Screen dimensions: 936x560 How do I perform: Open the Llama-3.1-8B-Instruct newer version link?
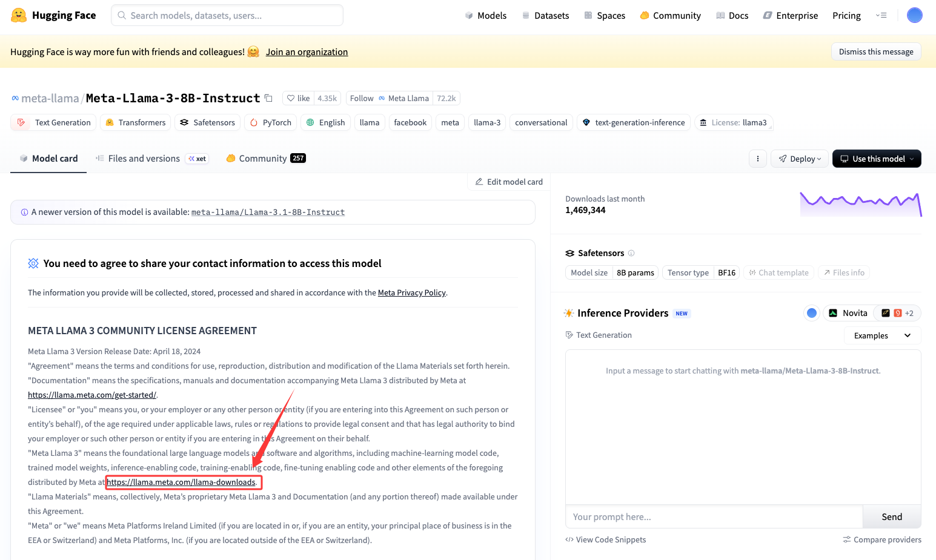pos(268,212)
